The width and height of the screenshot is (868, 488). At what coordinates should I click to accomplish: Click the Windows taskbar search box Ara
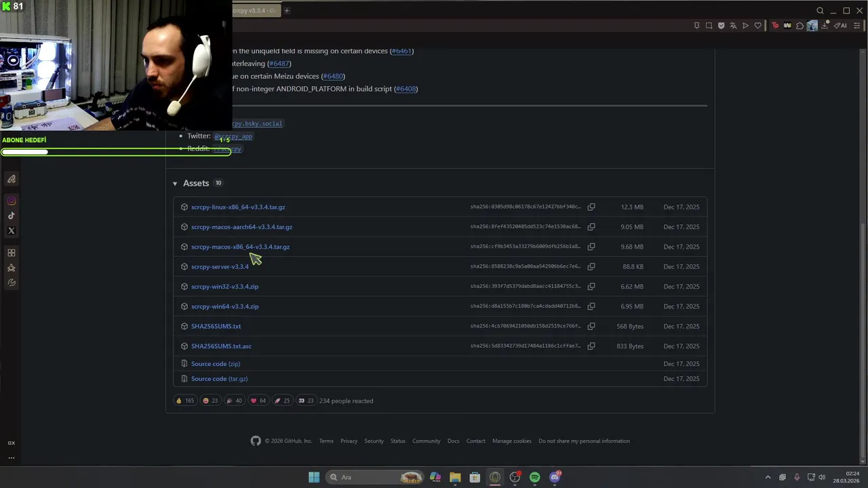(374, 477)
